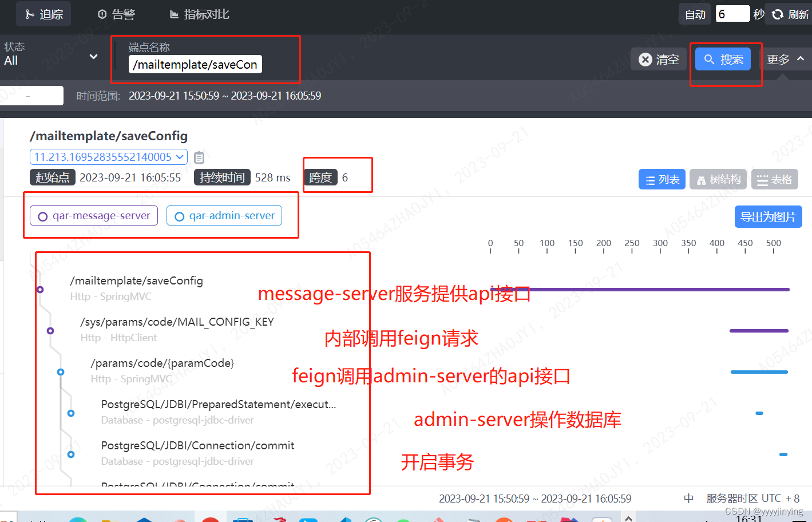The height and width of the screenshot is (522, 812).
Task: Click the 清空 clear button
Action: point(659,59)
